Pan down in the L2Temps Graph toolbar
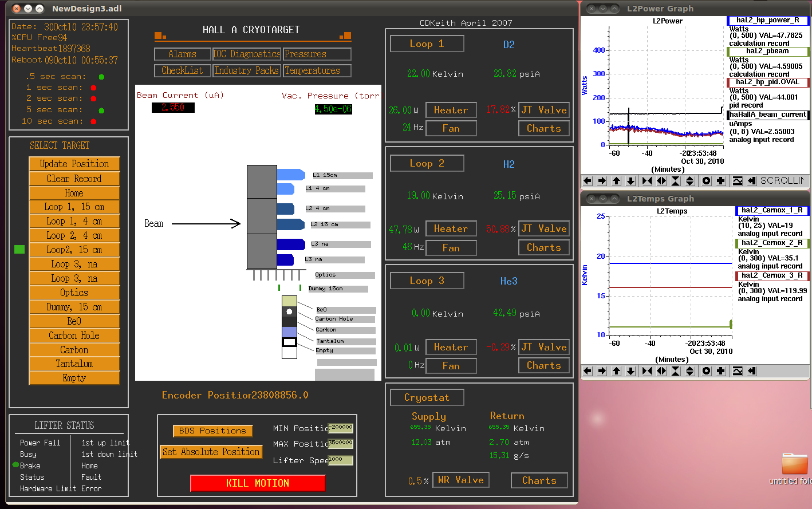This screenshot has height=509, width=812. click(x=630, y=371)
